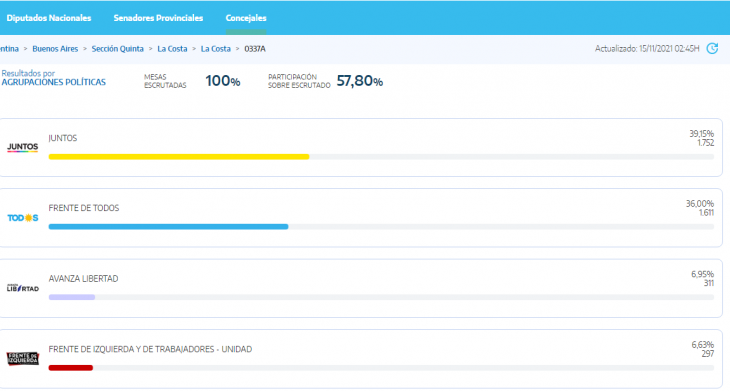Click the JUNTOS party logo
Screen dimensions: 730x391
click(x=22, y=148)
